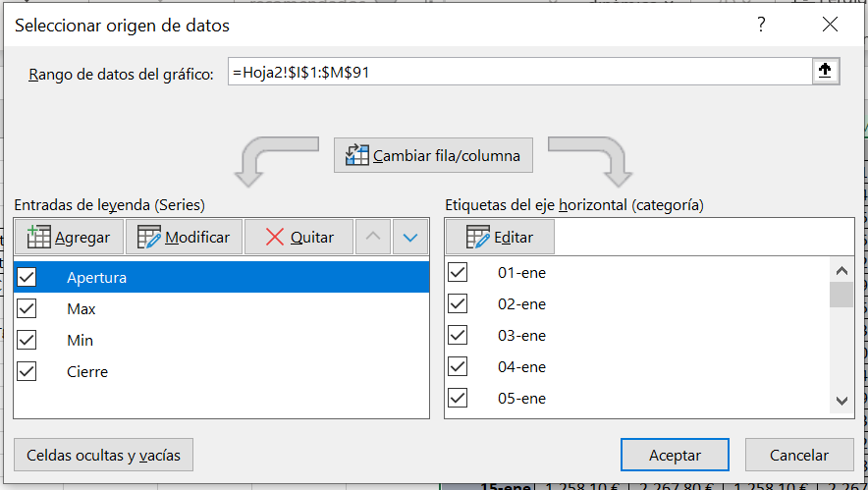This screenshot has width=868, height=490.
Task: Select the 03-ene category label
Action: coord(521,336)
